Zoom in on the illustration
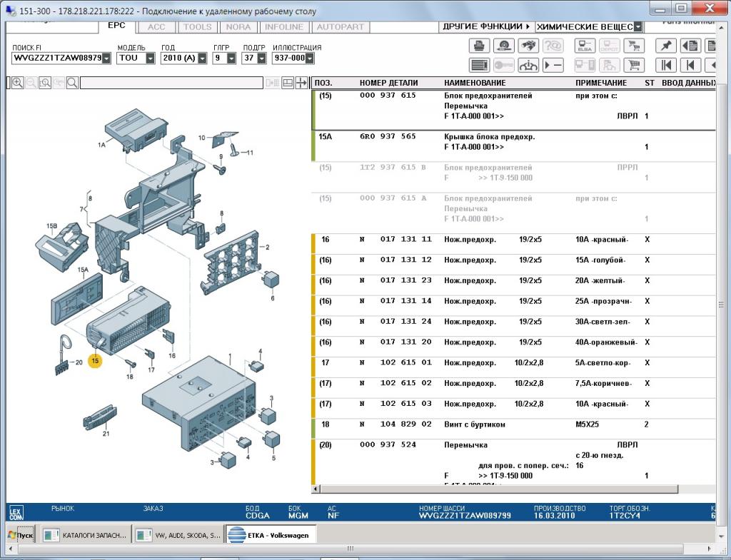This screenshot has height=560, width=731. point(18,83)
